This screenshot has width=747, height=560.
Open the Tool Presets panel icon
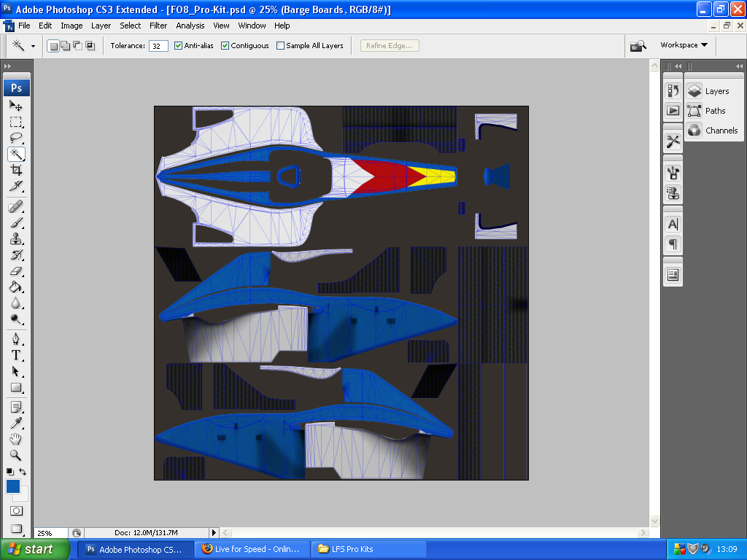pyautogui.click(x=673, y=141)
